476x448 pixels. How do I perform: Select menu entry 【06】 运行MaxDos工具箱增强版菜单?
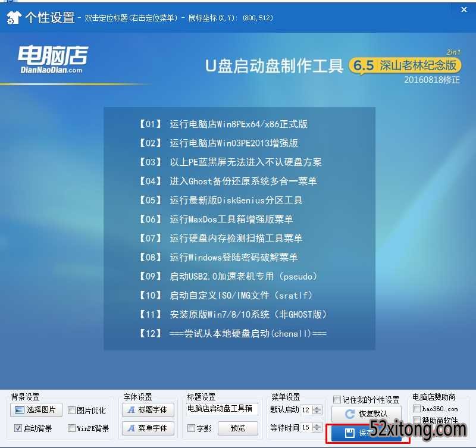point(216,219)
